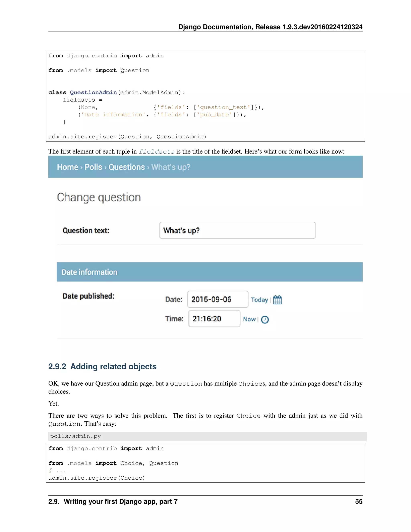Open the calendar date picker icon
Image resolution: width=411 pixels, height=532 pixels.
coord(277,300)
